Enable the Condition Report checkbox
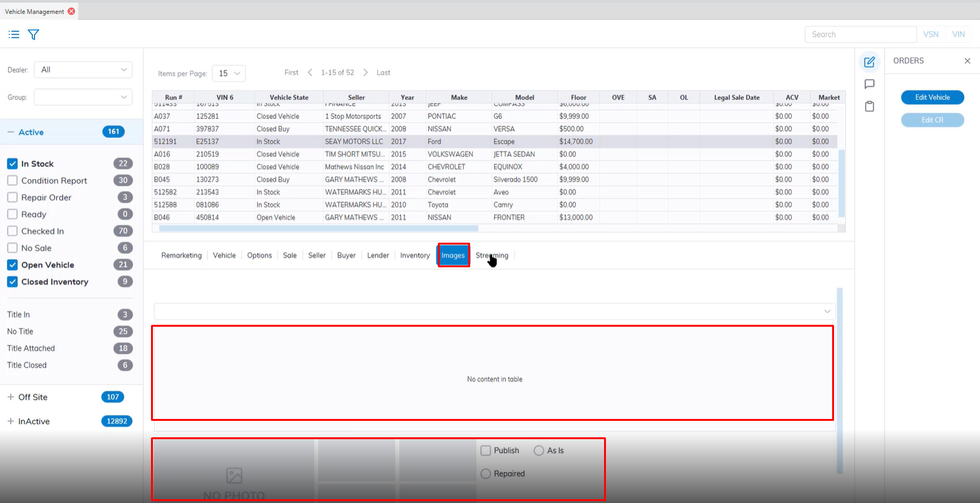This screenshot has width=980, height=503. pyautogui.click(x=12, y=181)
